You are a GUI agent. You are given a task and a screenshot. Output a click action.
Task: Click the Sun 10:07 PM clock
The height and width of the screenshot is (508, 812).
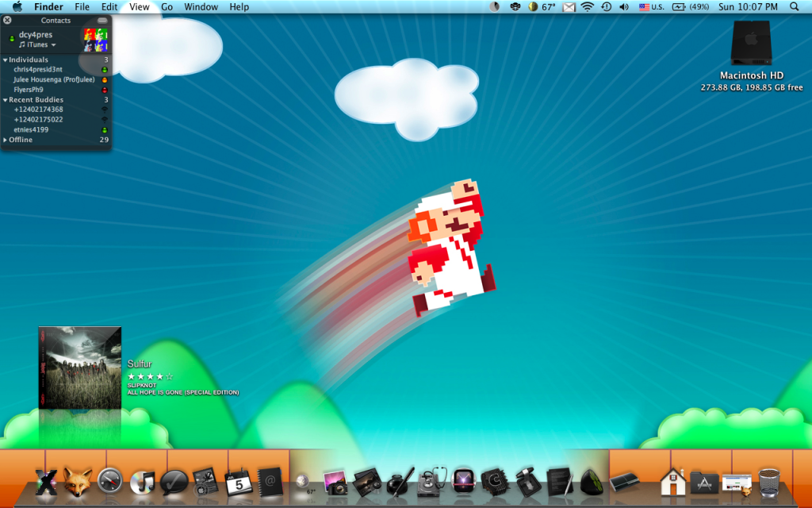[748, 6]
